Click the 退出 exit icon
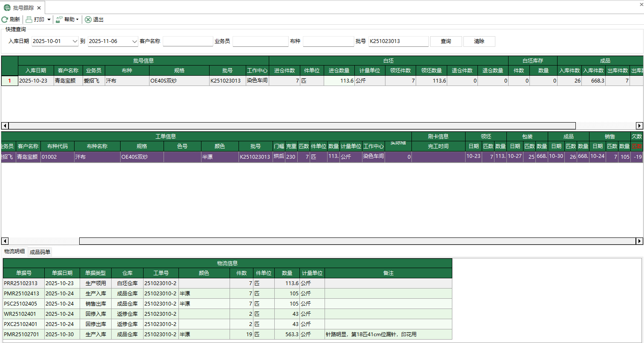Screen dimensions: 644x343 pyautogui.click(x=88, y=20)
